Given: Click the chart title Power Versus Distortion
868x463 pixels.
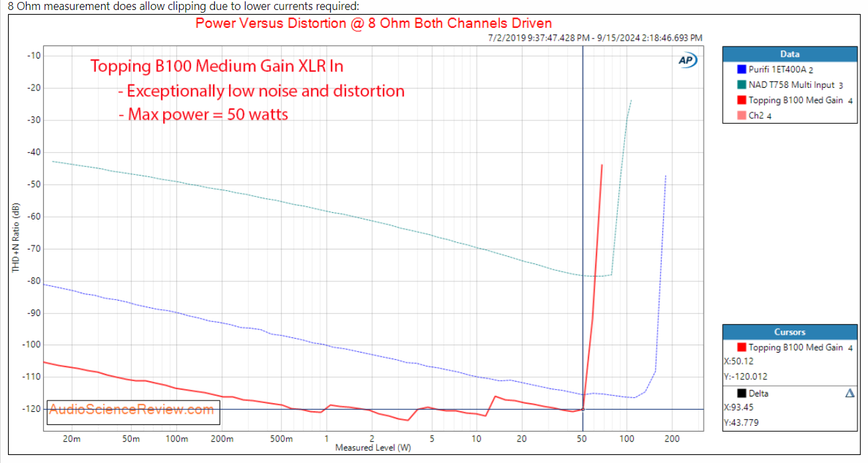Looking at the screenshot, I should tap(373, 23).
